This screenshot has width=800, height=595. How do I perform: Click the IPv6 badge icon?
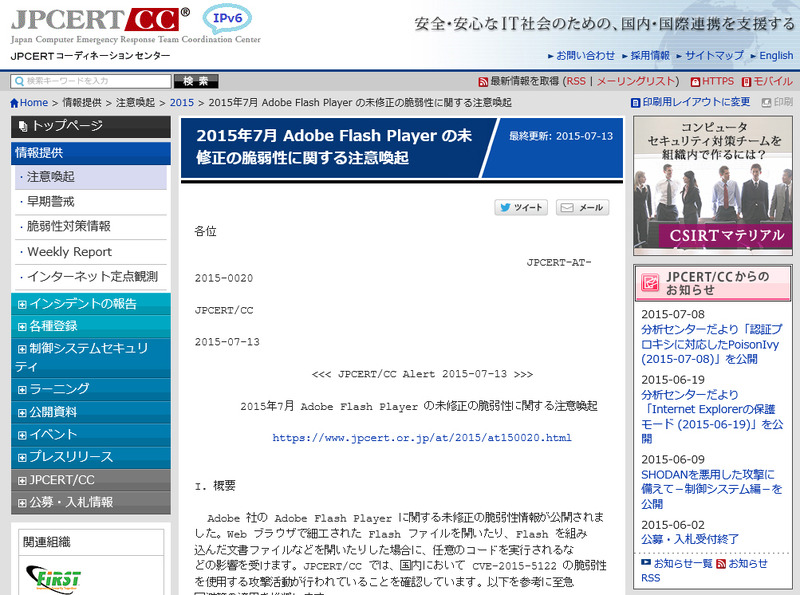pos(226,18)
